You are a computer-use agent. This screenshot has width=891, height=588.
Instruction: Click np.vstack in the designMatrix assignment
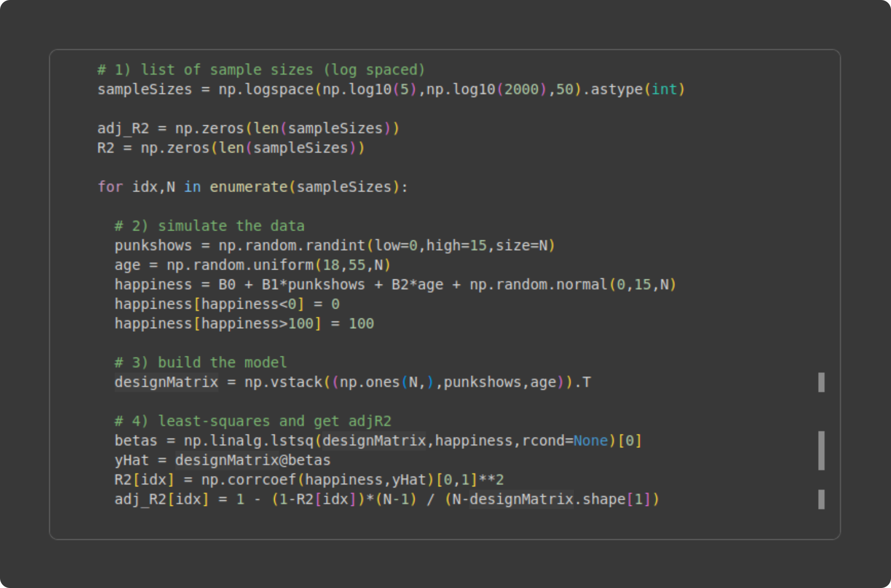coord(283,382)
